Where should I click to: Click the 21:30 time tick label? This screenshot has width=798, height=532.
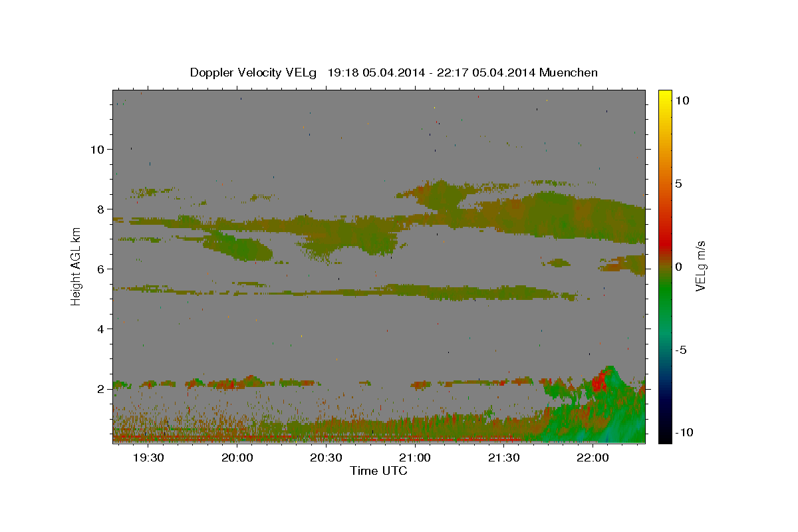[503, 458]
